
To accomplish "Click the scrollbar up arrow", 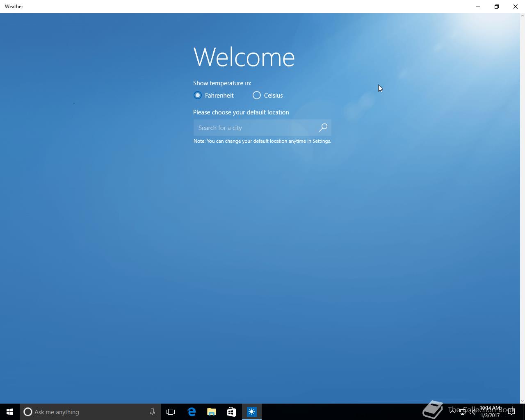I will click(523, 16).
